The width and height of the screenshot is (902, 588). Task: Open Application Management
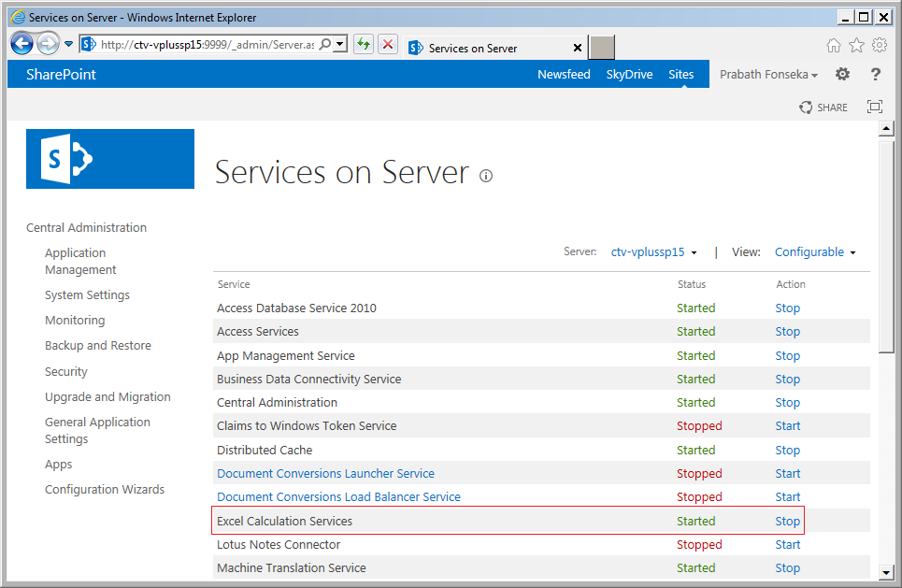coord(80,261)
